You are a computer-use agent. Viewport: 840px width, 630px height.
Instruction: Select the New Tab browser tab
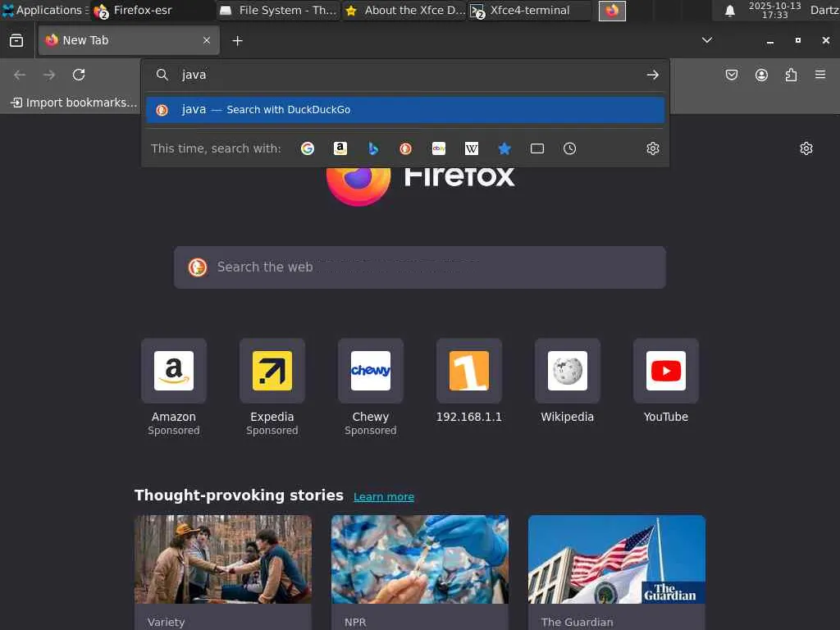click(x=129, y=40)
